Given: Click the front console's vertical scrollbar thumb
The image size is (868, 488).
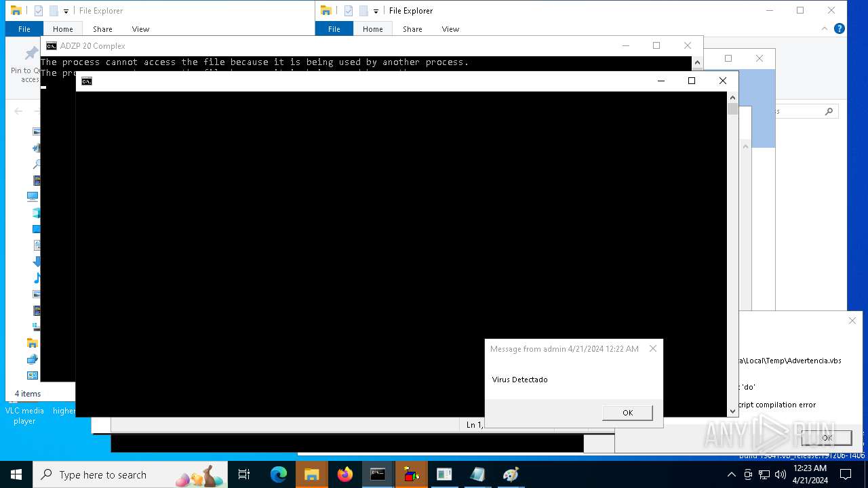Looking at the screenshot, I should (732, 110).
